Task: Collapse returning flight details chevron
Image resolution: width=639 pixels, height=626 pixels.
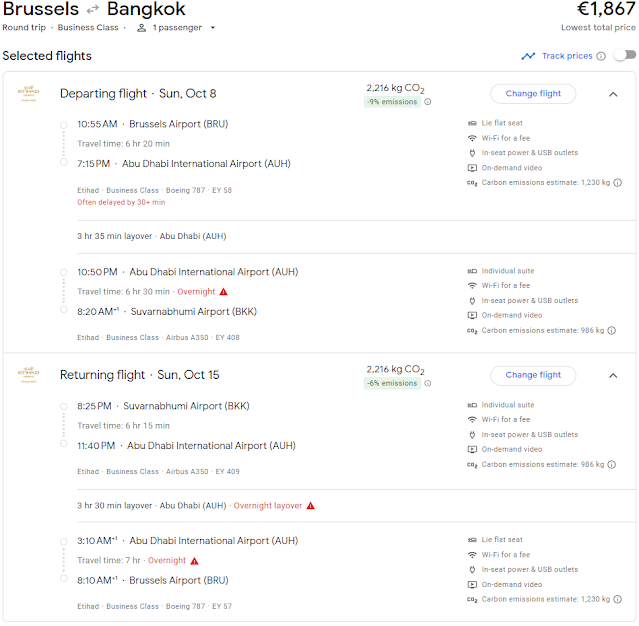Action: point(613,375)
